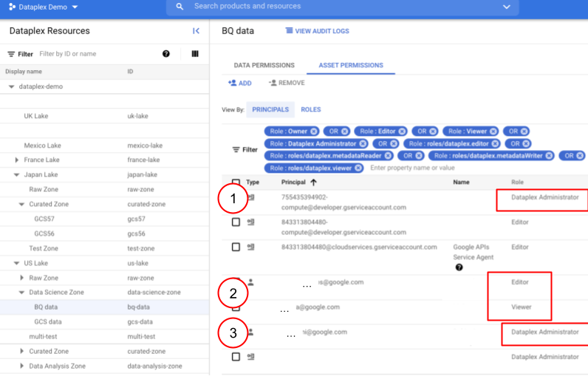Click the filter help question mark icon

(x=166, y=54)
